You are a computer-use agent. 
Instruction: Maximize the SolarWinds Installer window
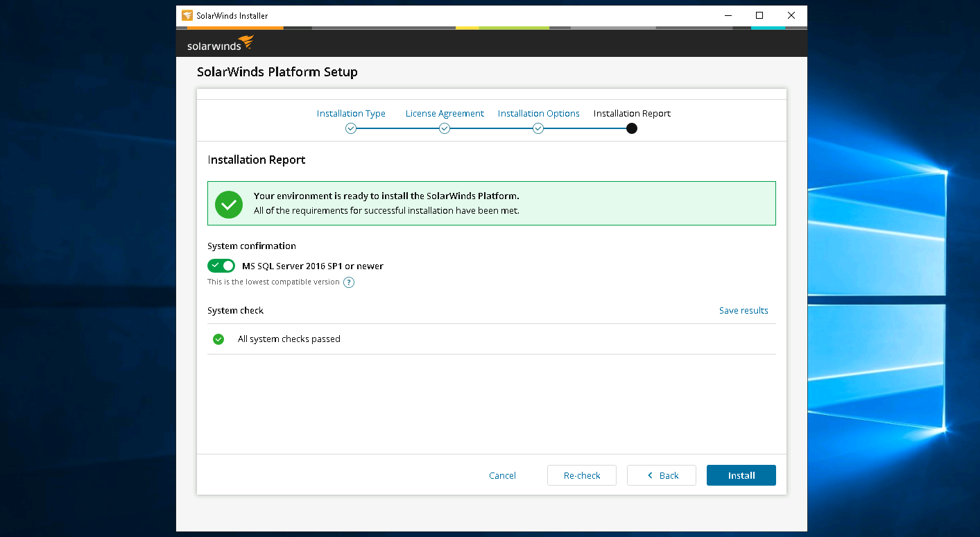[759, 15]
